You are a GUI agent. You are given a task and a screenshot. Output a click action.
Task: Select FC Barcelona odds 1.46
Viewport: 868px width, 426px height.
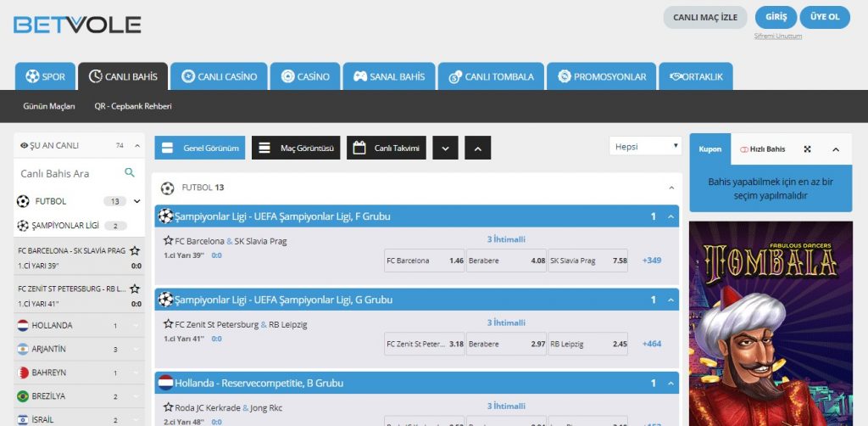(424, 261)
